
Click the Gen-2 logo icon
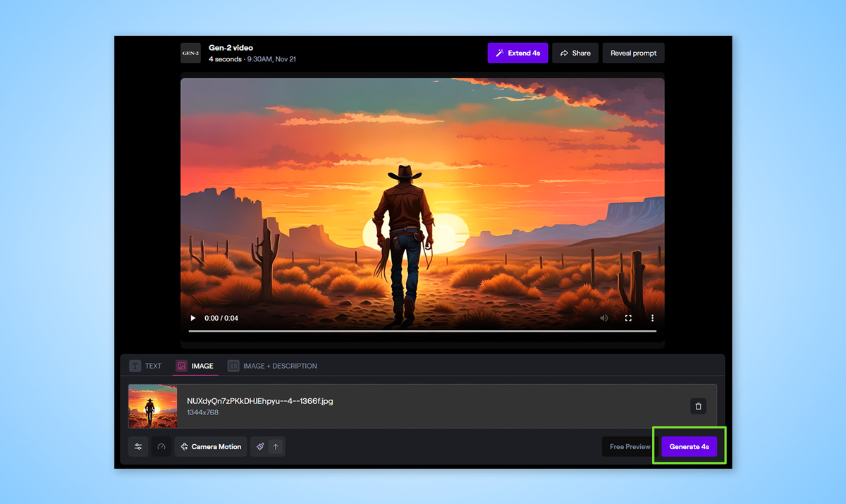click(190, 52)
